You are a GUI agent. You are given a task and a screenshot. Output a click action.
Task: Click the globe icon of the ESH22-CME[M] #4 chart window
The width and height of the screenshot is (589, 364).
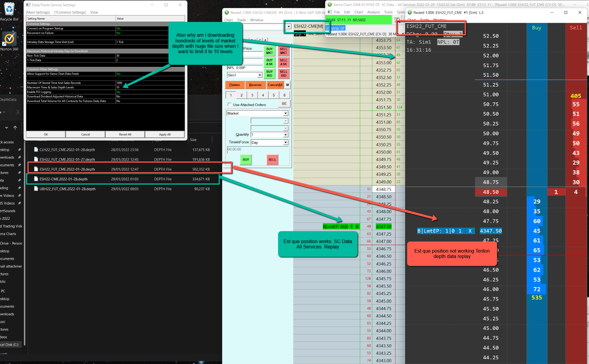click(x=227, y=13)
